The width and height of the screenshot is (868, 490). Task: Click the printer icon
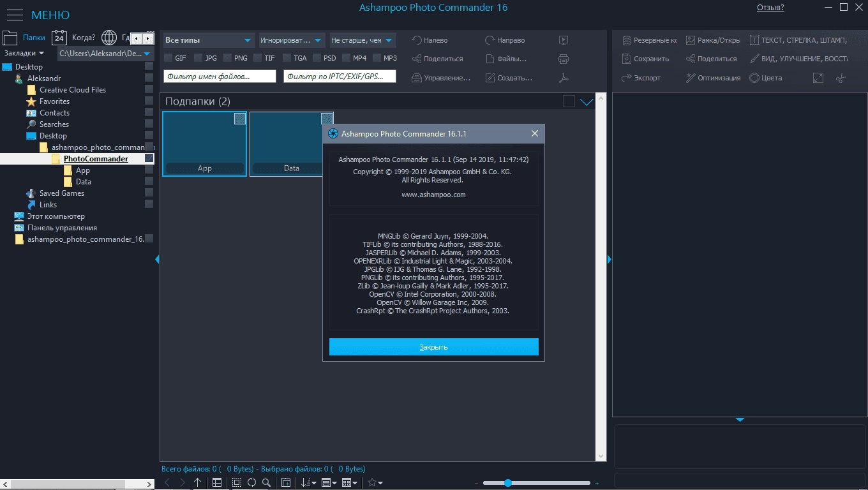point(564,59)
